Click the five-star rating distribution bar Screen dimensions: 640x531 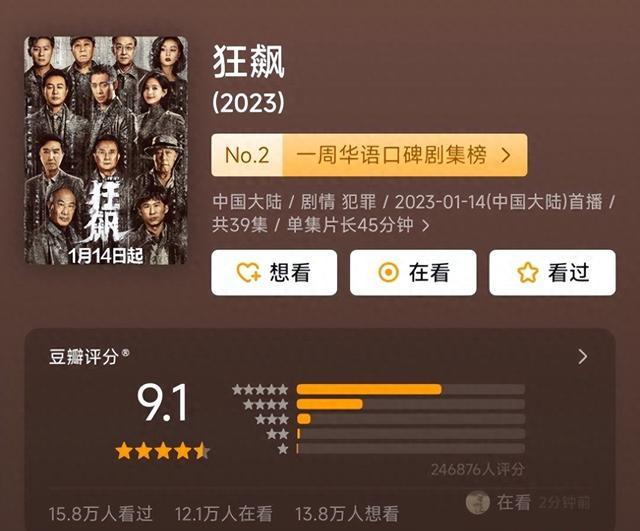click(x=411, y=389)
